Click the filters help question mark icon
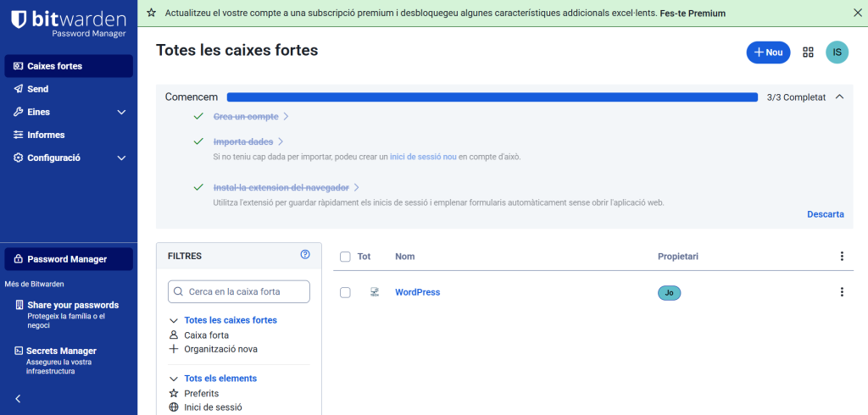 coord(305,255)
